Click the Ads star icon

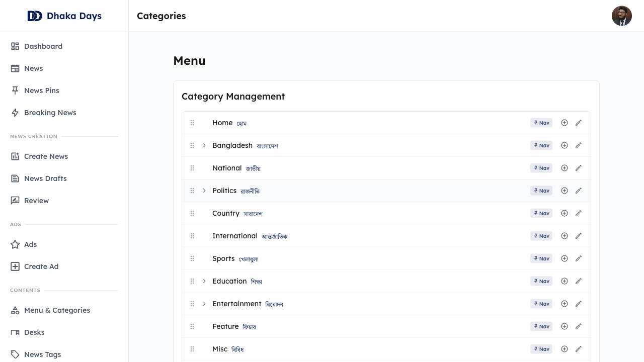(x=15, y=244)
